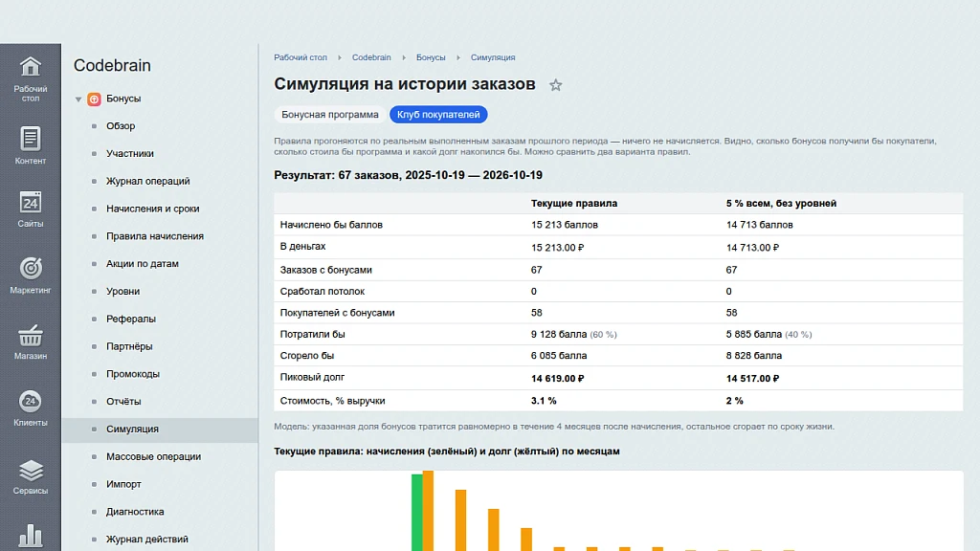Click the tallest orange debt bar in chart
The height and width of the screenshot is (551, 980).
tap(428, 511)
